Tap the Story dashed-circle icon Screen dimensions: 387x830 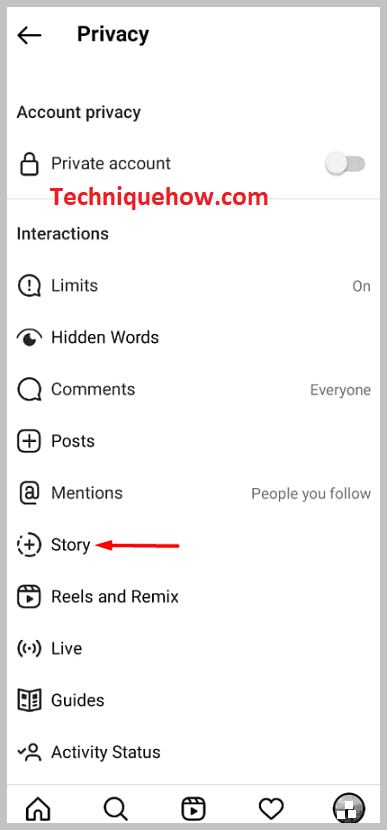tap(29, 545)
